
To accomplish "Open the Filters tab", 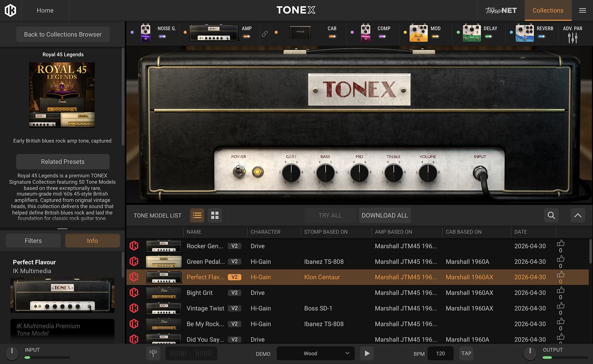I will [x=33, y=241].
